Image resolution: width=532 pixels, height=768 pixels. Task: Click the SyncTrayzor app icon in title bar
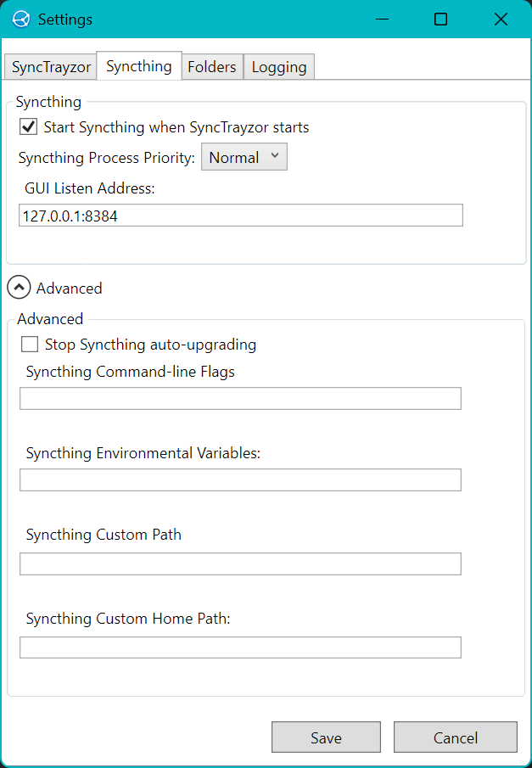(21, 20)
